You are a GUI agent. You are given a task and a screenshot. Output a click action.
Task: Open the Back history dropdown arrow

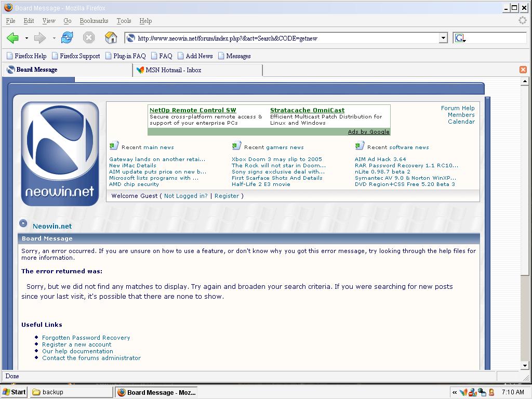(x=26, y=38)
